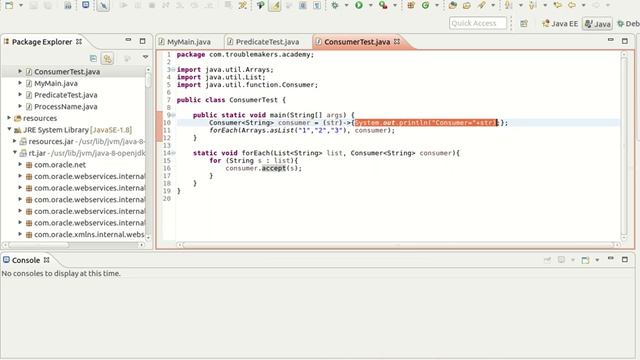
Task: Click the editor horizontal scrollbar
Action: 398,245
